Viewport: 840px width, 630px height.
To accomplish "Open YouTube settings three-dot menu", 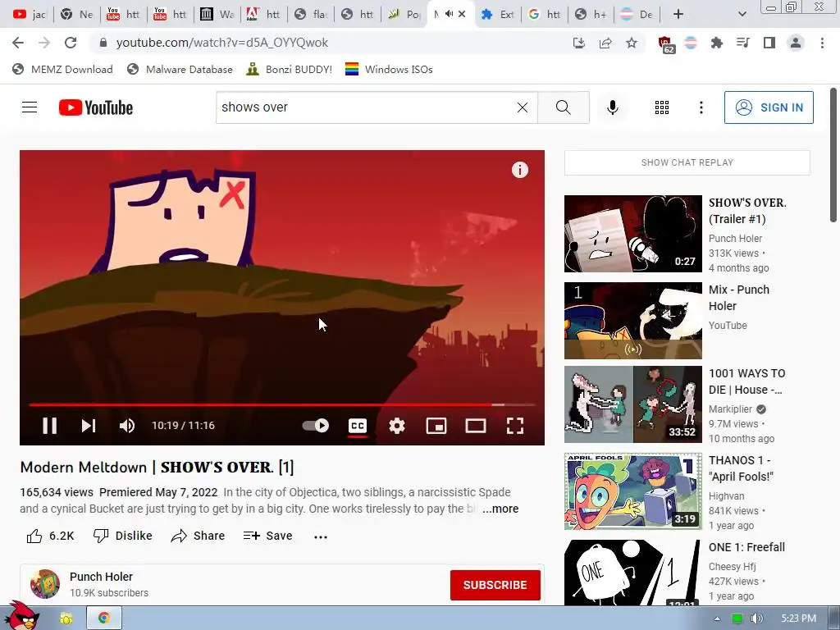I will 701,107.
